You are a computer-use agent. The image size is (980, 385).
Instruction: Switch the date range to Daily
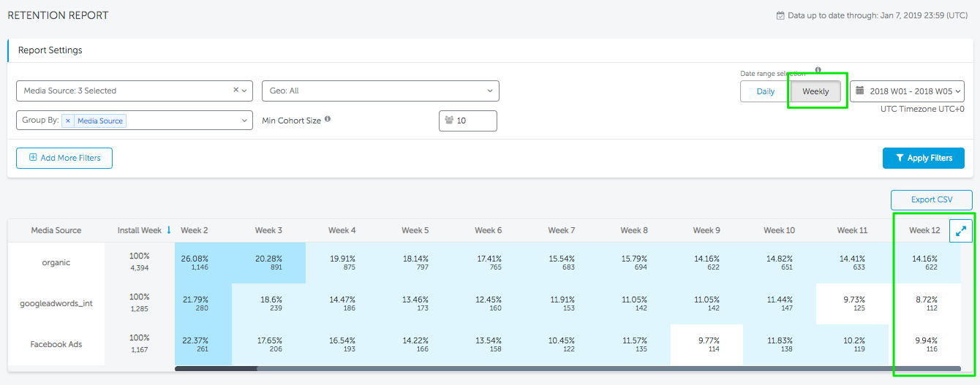pos(765,91)
